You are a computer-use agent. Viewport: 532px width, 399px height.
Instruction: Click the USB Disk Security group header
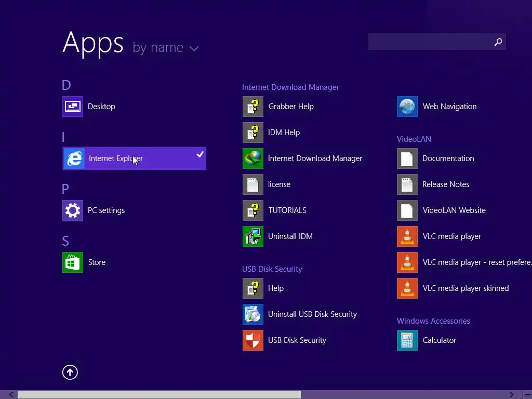272,269
